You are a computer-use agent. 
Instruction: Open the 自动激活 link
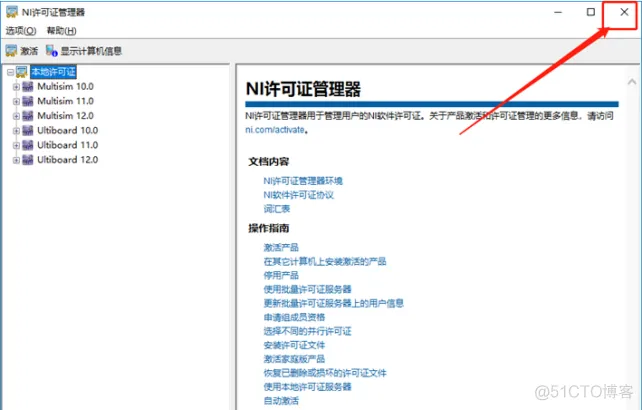[281, 401]
